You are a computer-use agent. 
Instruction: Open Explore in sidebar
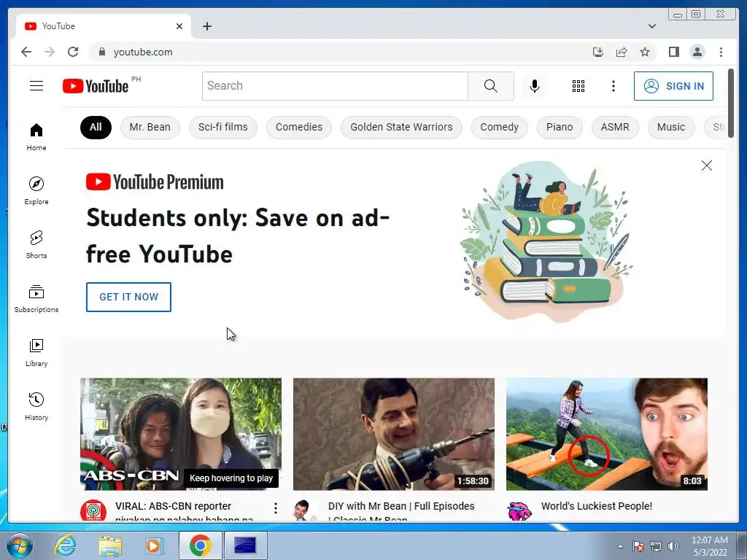coord(36,191)
